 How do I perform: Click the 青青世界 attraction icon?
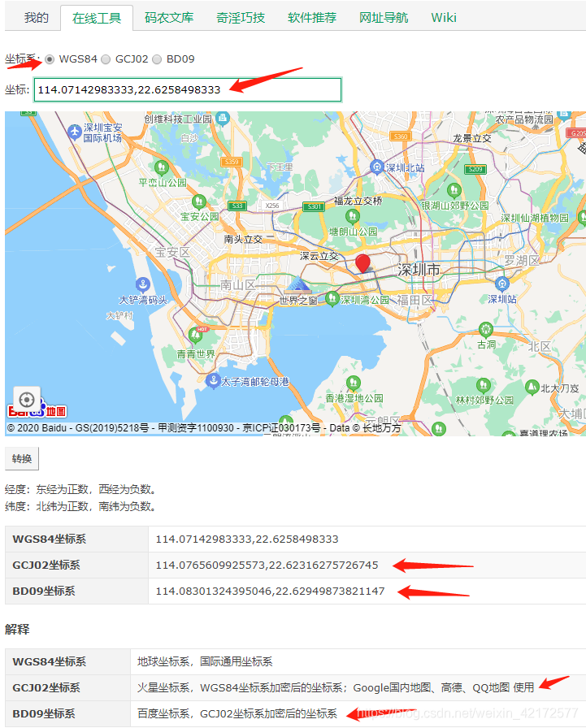tap(196, 336)
